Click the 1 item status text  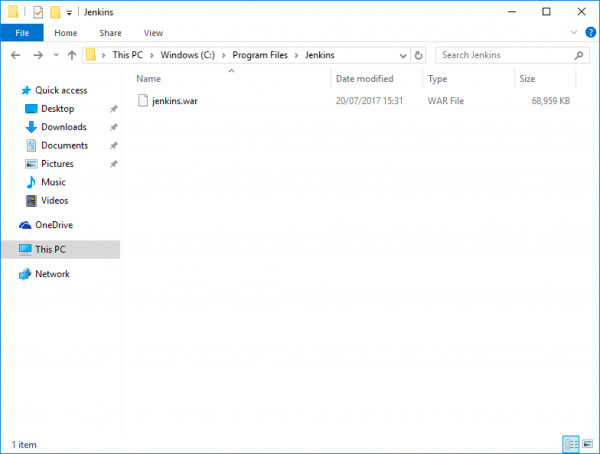click(x=24, y=445)
